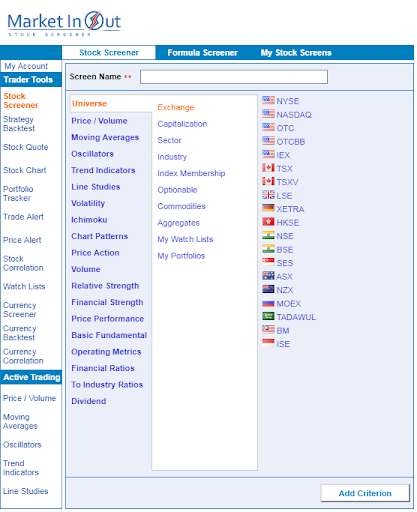Click the OTC flag icon
The width and height of the screenshot is (417, 512).
[x=268, y=127]
